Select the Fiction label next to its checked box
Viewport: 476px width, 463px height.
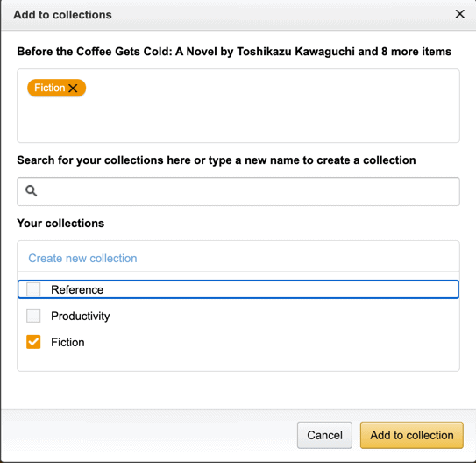click(67, 342)
